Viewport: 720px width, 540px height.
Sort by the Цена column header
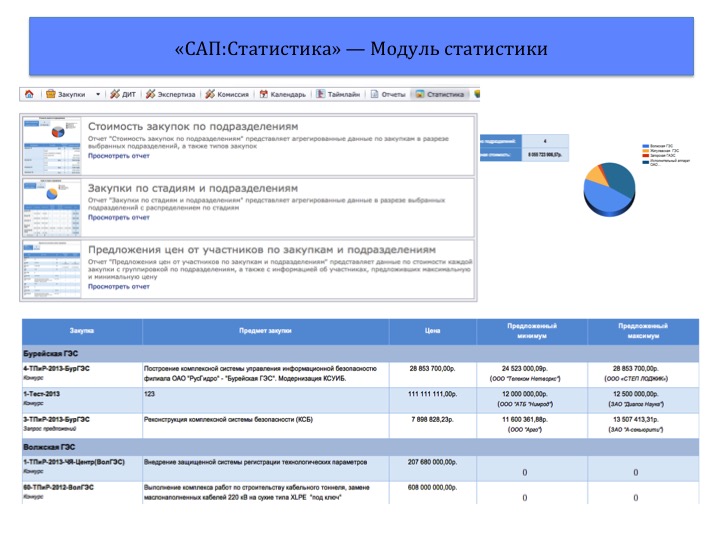pos(432,329)
